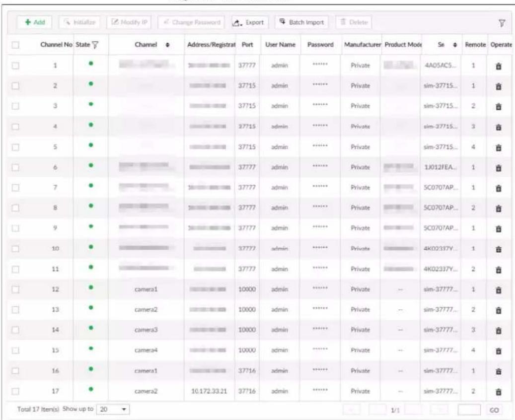Delete channel 1 using its trash icon
Screen dimensions: 515x420
tap(498, 66)
